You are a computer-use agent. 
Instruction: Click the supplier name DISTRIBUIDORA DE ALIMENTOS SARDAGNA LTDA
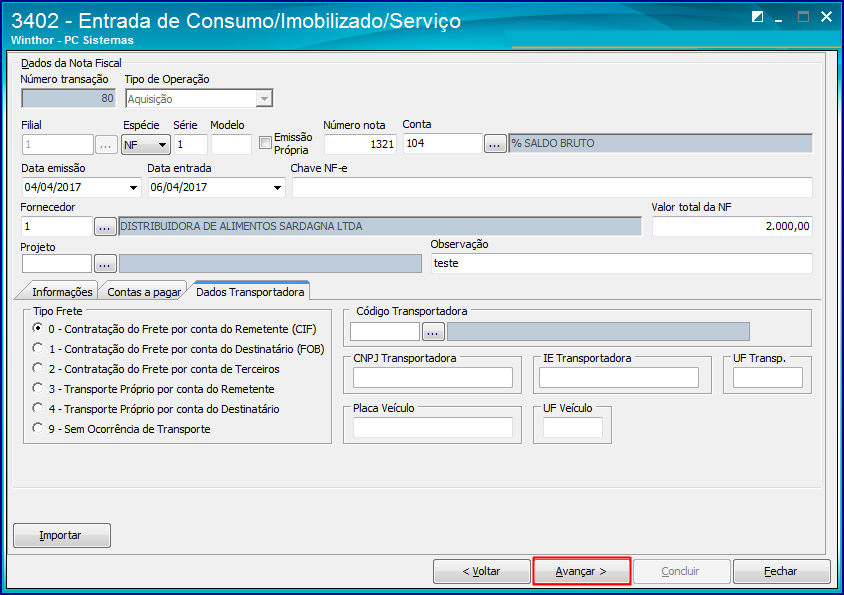pos(241,227)
